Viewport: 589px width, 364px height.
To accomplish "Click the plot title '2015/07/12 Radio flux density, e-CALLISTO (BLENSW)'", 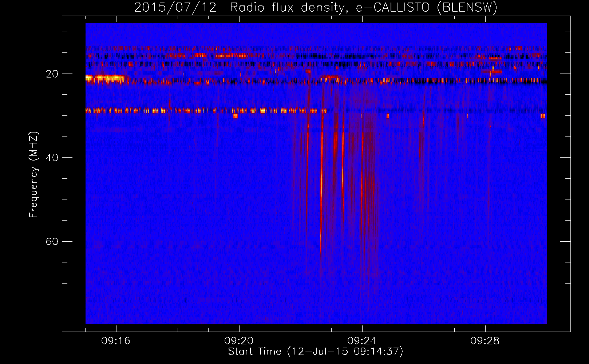I will [316, 7].
